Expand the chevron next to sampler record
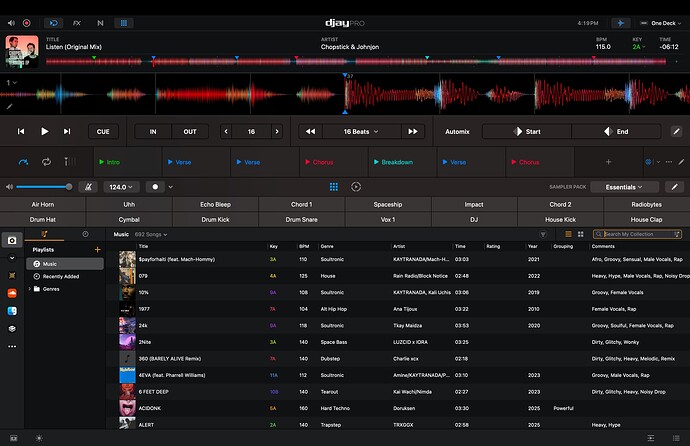This screenshot has width=690, height=446. tap(170, 187)
